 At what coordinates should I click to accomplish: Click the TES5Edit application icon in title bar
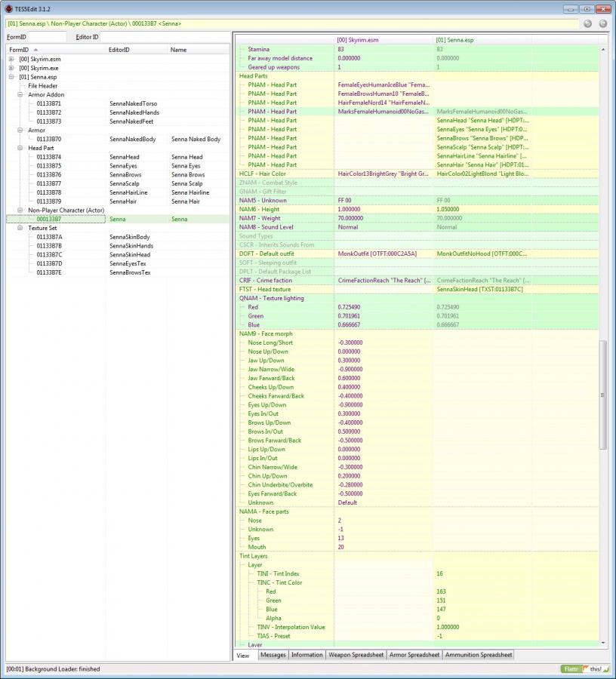8,8
